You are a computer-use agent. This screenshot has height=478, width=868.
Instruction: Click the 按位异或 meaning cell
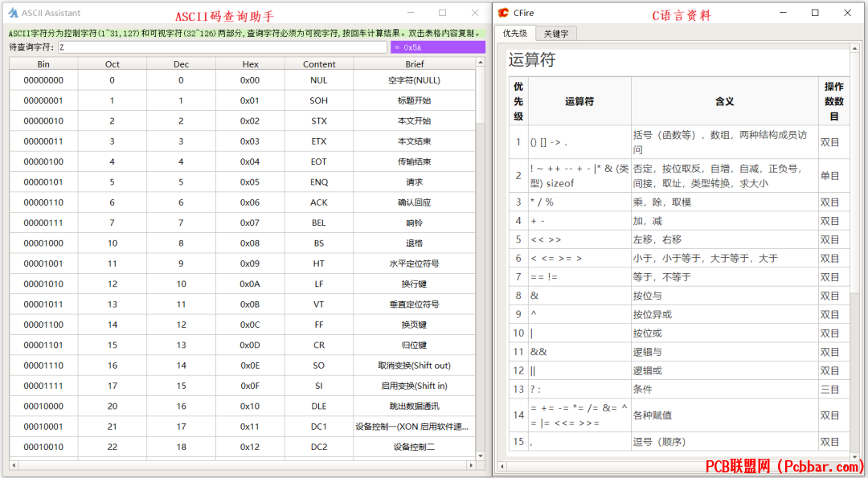click(725, 314)
